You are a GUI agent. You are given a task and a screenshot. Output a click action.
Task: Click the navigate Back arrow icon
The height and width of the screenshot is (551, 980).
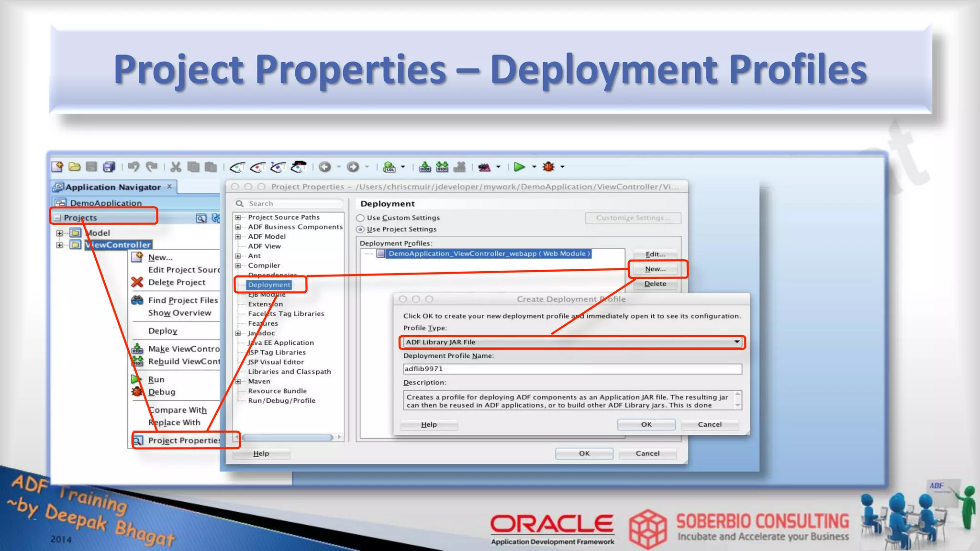pyautogui.click(x=325, y=167)
